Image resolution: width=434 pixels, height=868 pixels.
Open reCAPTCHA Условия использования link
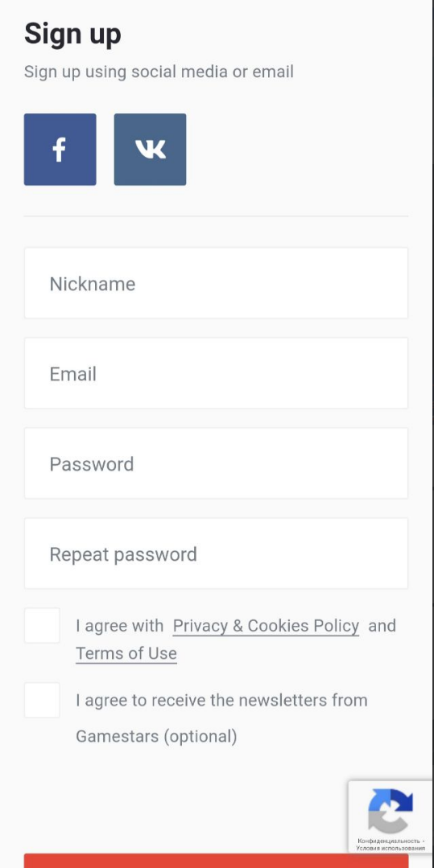[391, 848]
